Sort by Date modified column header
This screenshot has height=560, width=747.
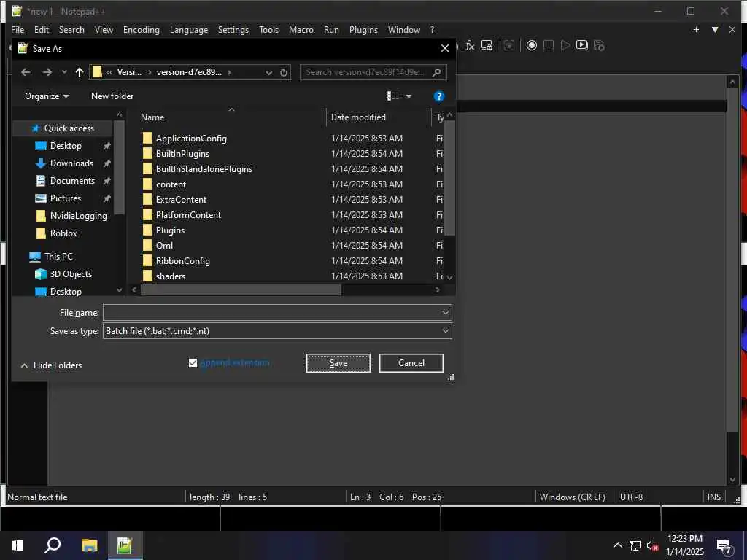click(379, 117)
